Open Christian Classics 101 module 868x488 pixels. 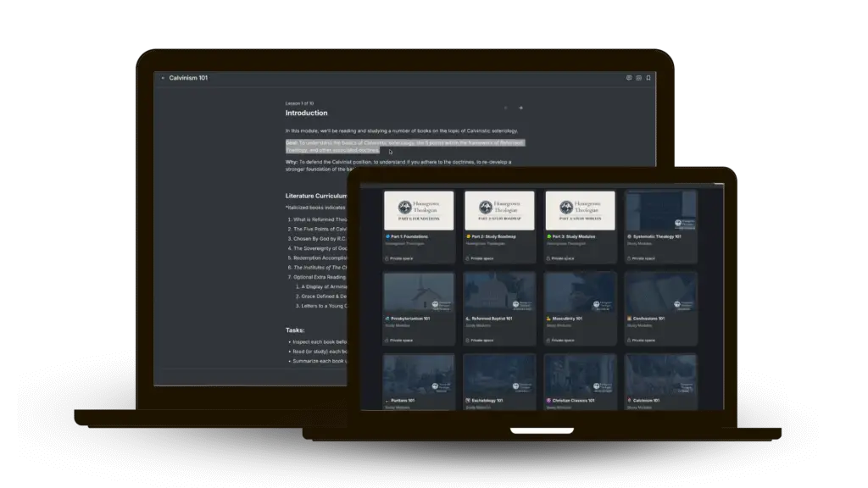pos(580,381)
